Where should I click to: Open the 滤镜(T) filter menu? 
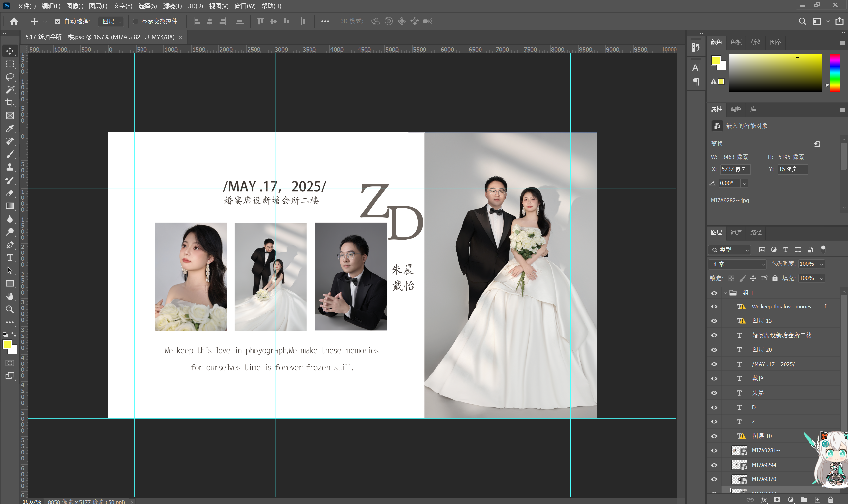(x=172, y=6)
